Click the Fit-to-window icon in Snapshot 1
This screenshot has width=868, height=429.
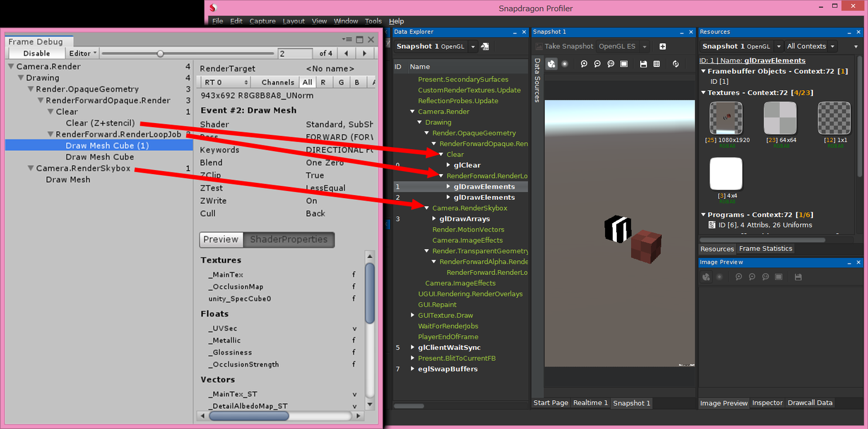[624, 64]
